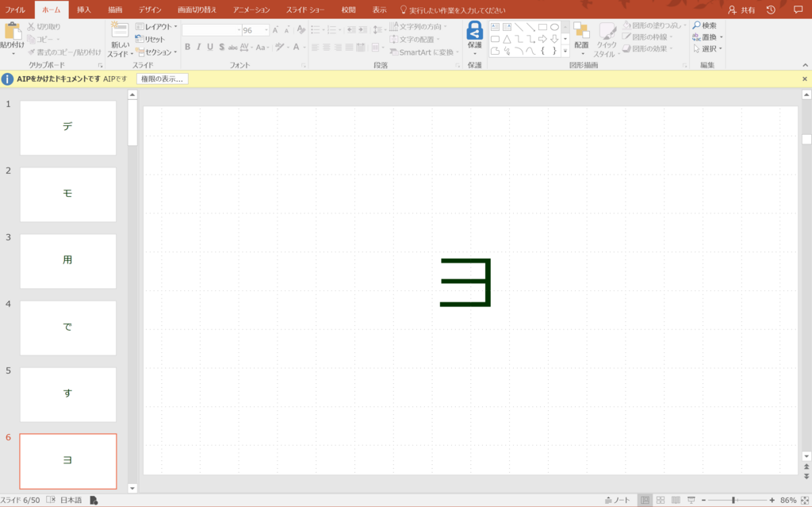Select the rectangle shape in shapes gallery
The height and width of the screenshot is (507, 812).
(x=542, y=27)
